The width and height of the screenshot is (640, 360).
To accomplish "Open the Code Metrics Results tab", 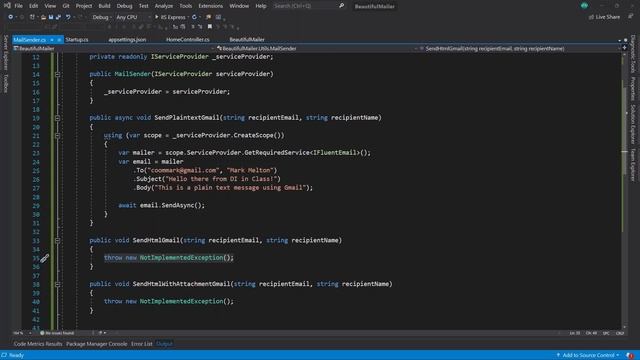I will coord(38,344).
